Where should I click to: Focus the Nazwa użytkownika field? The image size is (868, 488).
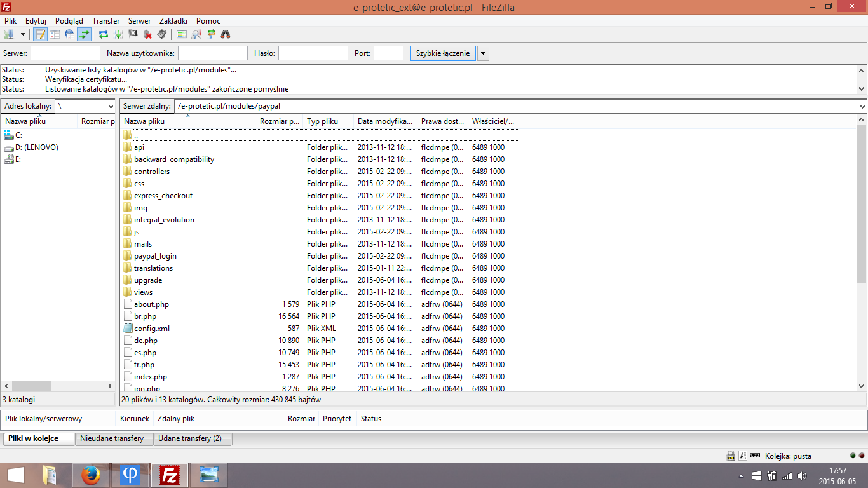pos(213,53)
